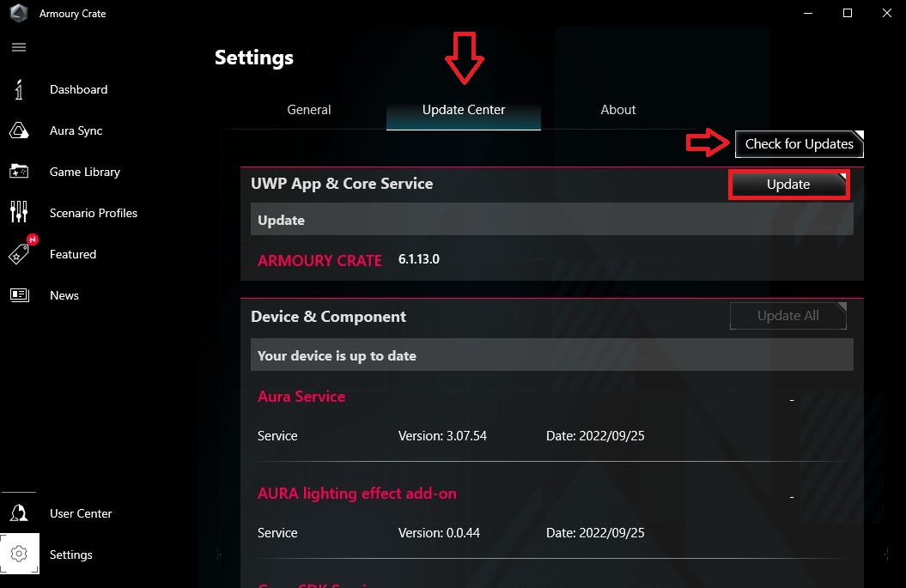Maximize the Armoury Crate window

coord(848,13)
